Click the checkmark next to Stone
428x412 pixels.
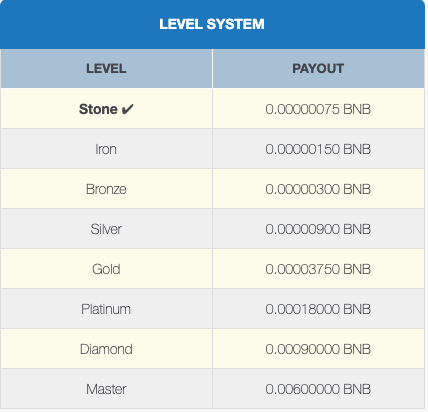pyautogui.click(x=127, y=109)
